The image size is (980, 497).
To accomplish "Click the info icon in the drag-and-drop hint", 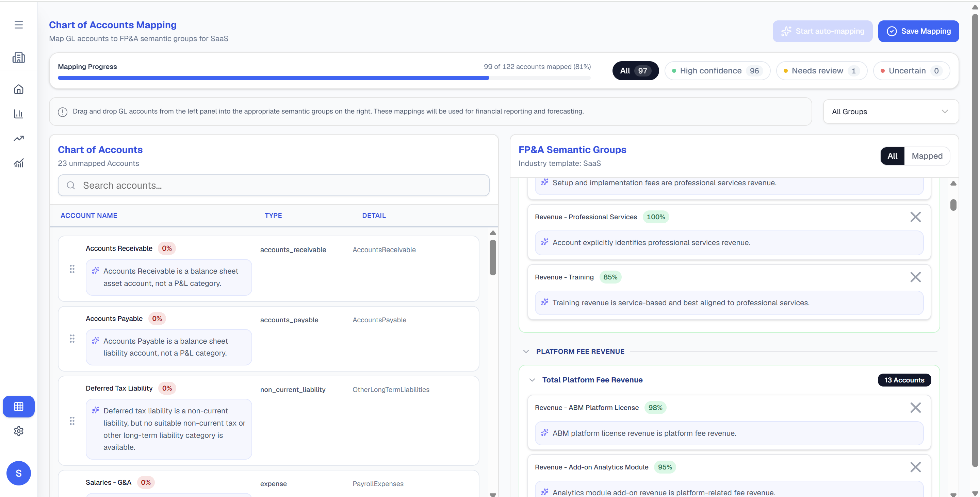I will pyautogui.click(x=62, y=112).
